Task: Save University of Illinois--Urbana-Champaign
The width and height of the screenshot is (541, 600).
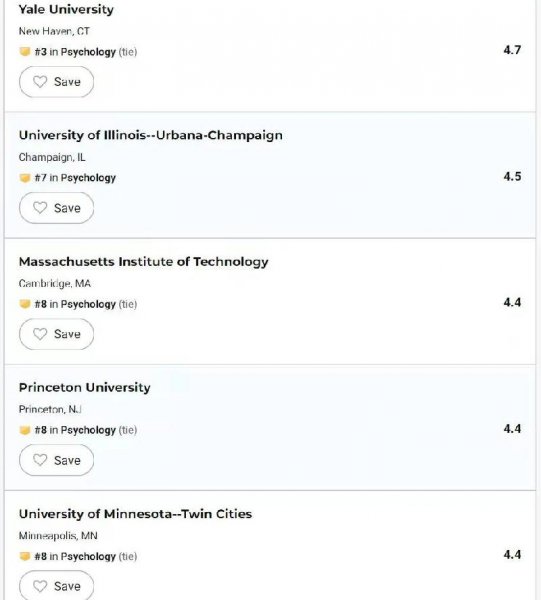Action: coord(56,208)
